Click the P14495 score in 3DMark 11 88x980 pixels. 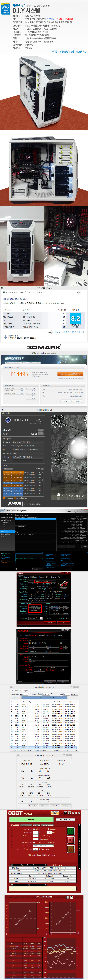point(19,374)
